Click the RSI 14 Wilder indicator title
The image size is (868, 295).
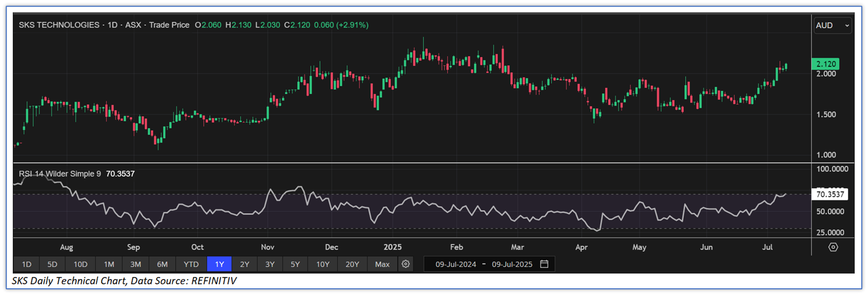click(x=60, y=174)
